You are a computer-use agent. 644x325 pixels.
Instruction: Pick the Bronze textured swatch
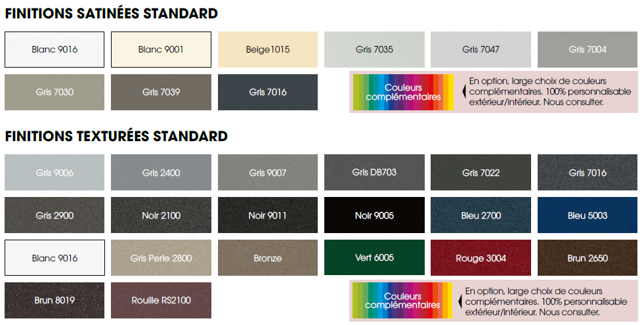[x=268, y=258]
